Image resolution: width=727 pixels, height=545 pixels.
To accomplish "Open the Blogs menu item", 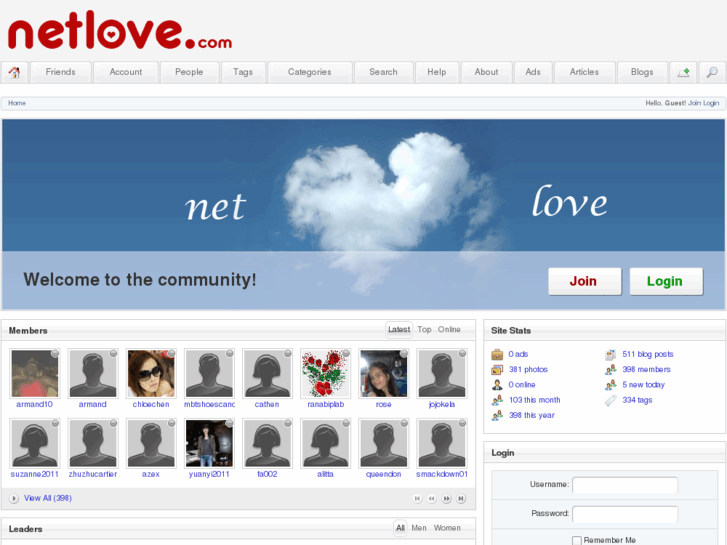I will pos(642,72).
